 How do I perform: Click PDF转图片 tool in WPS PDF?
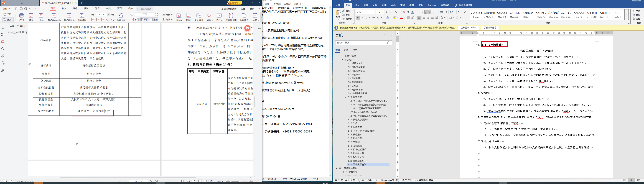pyautogui.click(x=70, y=17)
